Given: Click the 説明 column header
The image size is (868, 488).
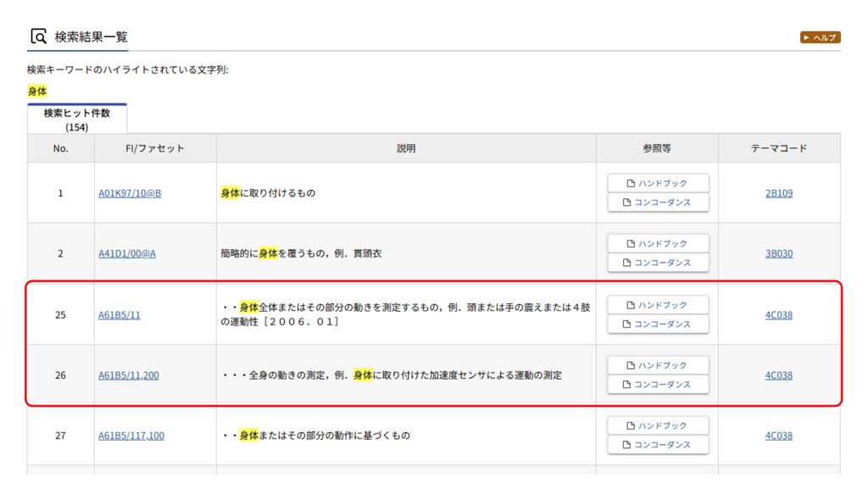Looking at the screenshot, I should 406,148.
